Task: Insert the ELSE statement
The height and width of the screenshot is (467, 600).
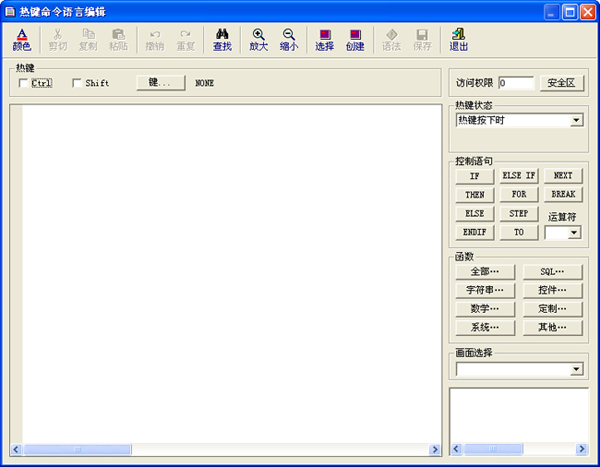Action: point(474,214)
